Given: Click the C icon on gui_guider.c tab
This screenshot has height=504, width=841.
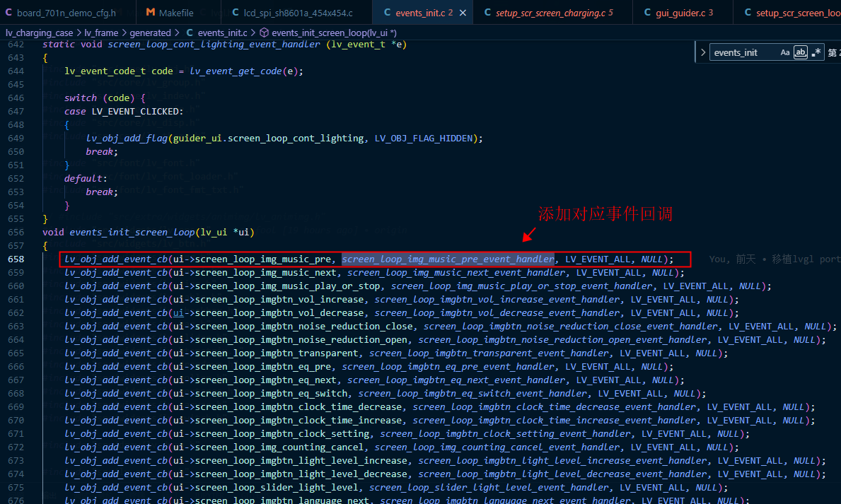Looking at the screenshot, I should click(647, 12).
